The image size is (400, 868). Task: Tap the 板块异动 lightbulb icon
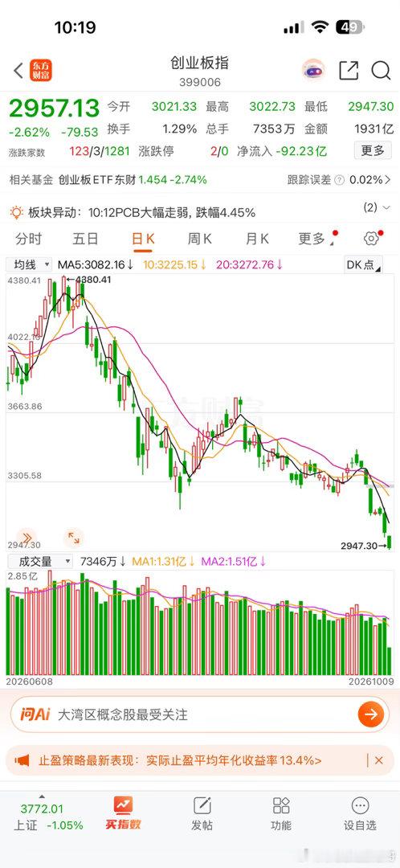point(17,212)
